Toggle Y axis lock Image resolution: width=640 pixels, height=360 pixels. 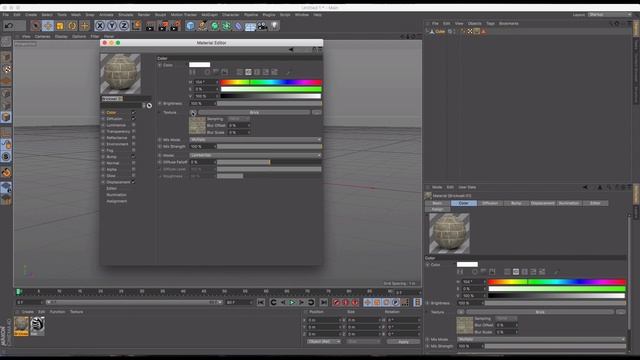(x=112, y=26)
